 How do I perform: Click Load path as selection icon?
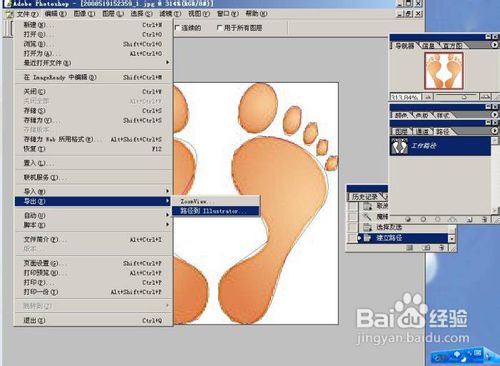pyautogui.click(x=438, y=219)
